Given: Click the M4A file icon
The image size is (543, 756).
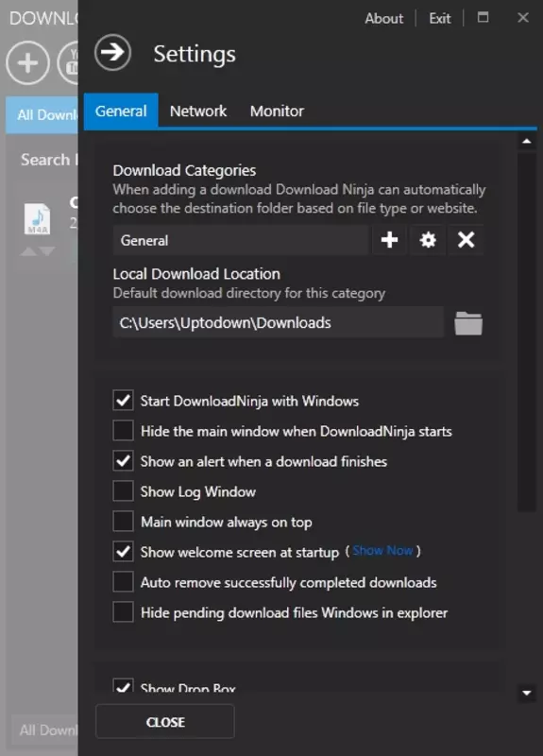Looking at the screenshot, I should pos(37,219).
